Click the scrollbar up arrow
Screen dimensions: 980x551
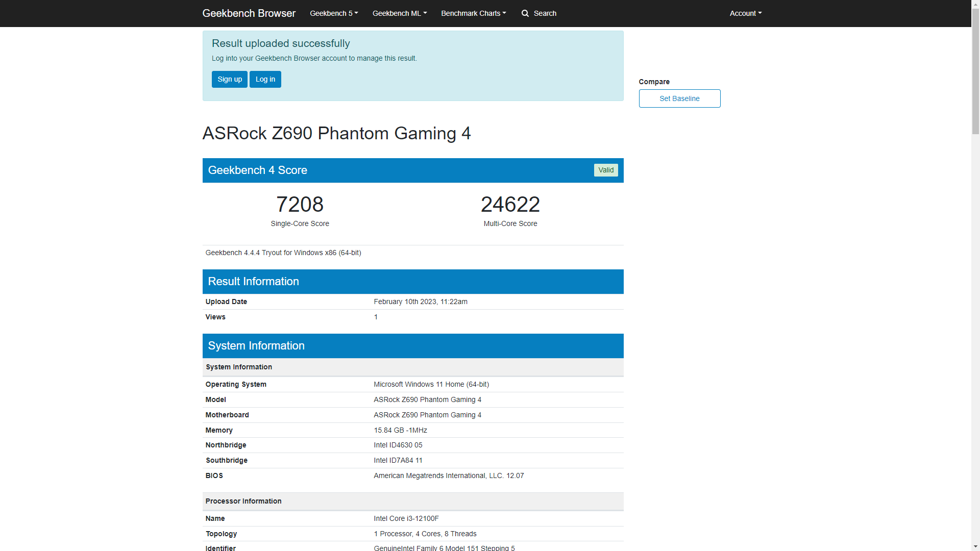tap(975, 4)
